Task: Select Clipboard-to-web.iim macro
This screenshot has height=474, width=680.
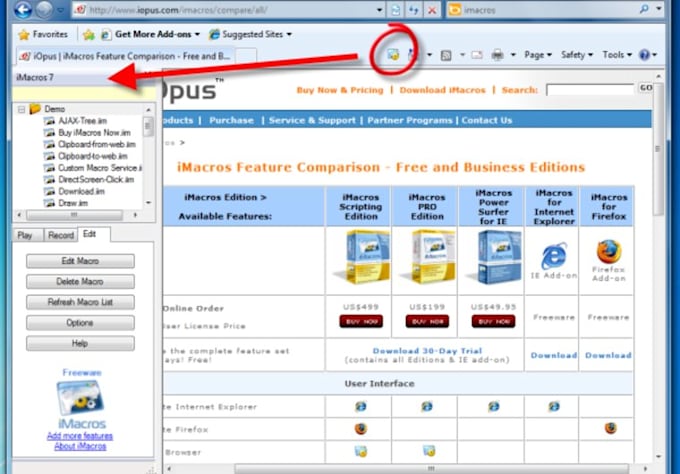Action: click(x=86, y=156)
